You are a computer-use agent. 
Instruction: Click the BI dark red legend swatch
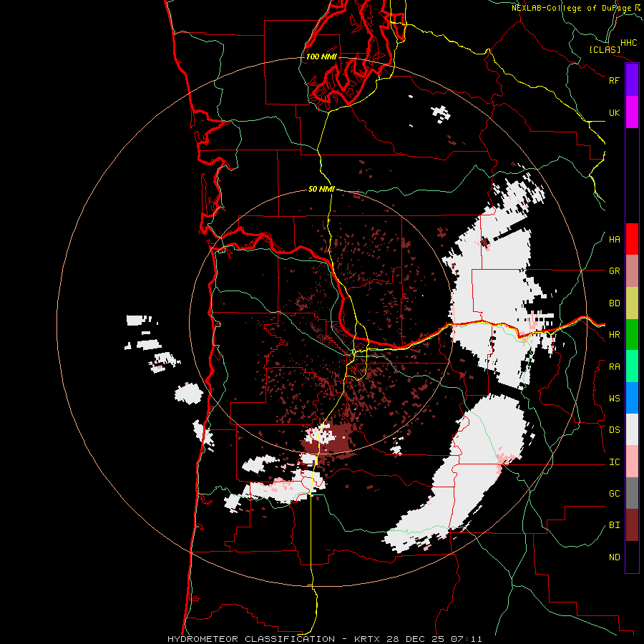click(x=632, y=525)
